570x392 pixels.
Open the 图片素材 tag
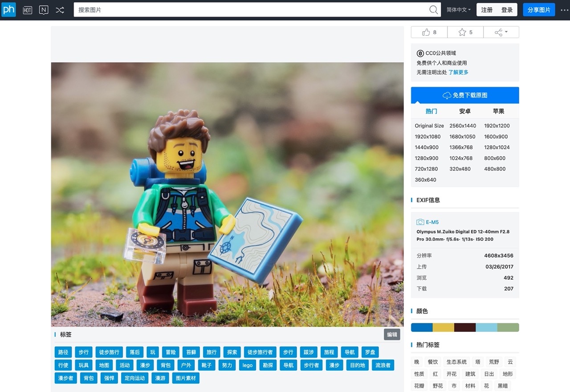coord(186,378)
